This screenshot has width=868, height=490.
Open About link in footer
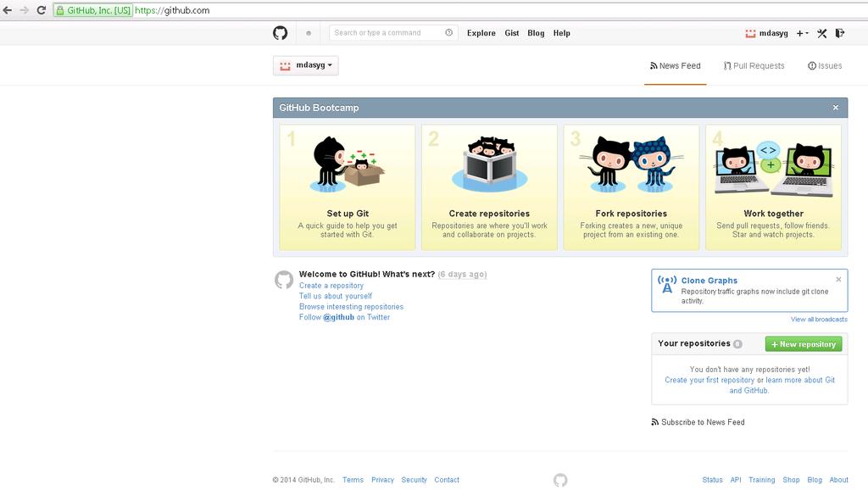[838, 480]
